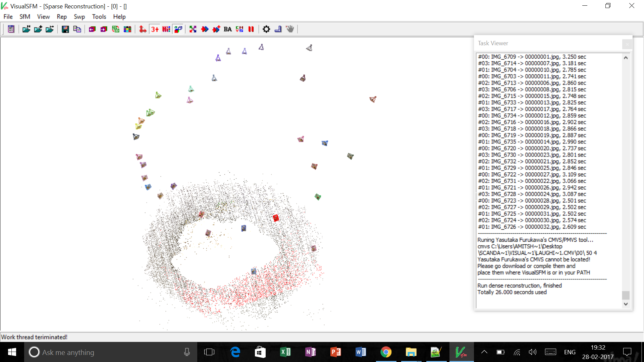
Task: Run CMVS dense reconstruction icon
Action: (239, 29)
